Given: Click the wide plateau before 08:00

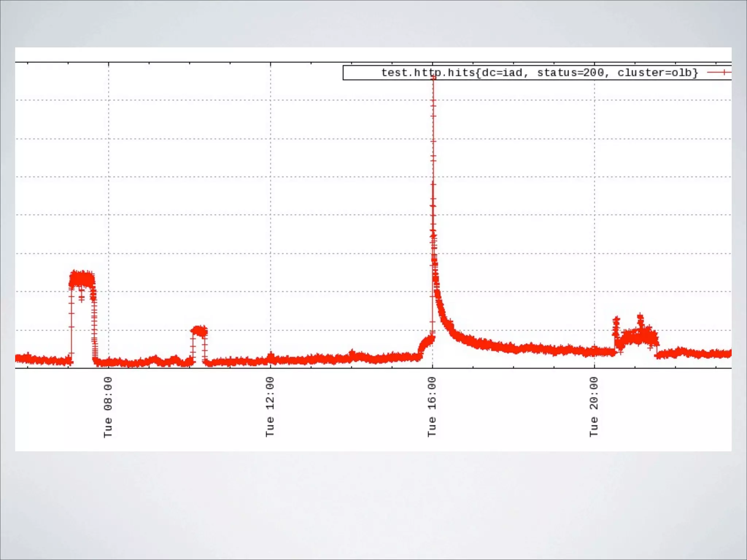Looking at the screenshot, I should pyautogui.click(x=82, y=280).
